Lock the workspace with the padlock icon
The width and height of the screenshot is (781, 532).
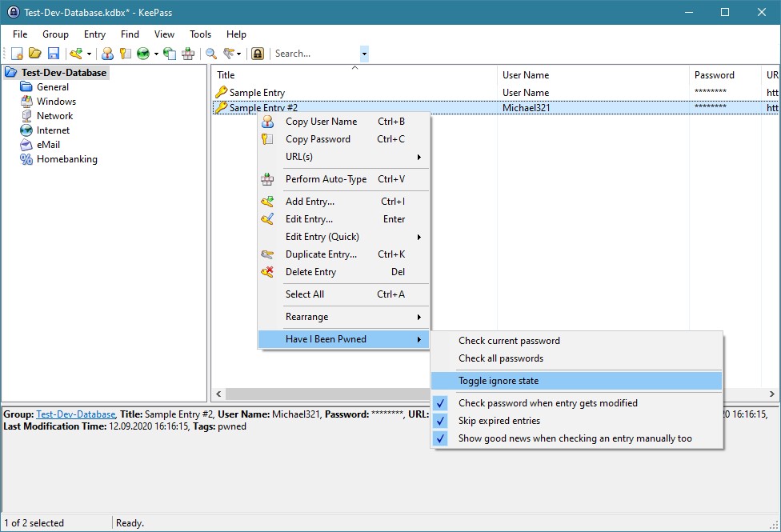[x=258, y=54]
